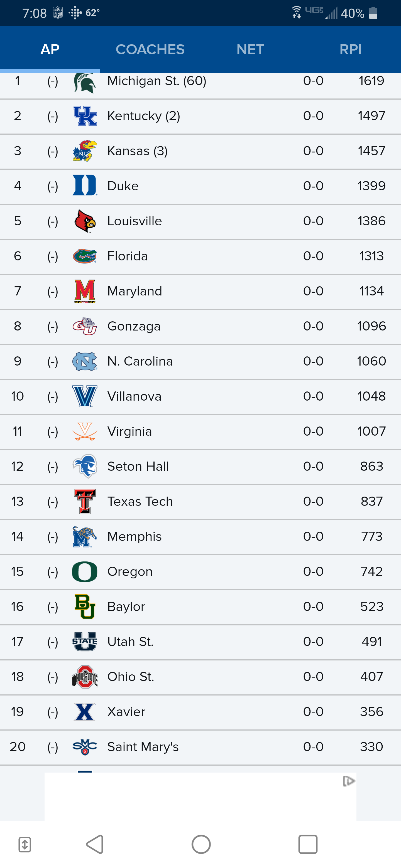Viewport: 401px width, 868px height.
Task: Tap the Duke blue D logo
Action: click(85, 185)
